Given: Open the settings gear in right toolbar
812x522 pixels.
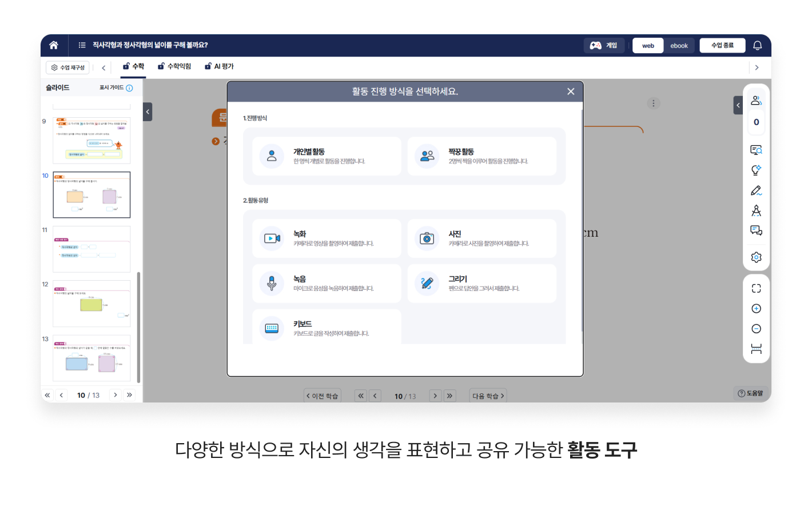Looking at the screenshot, I should pos(756,257).
